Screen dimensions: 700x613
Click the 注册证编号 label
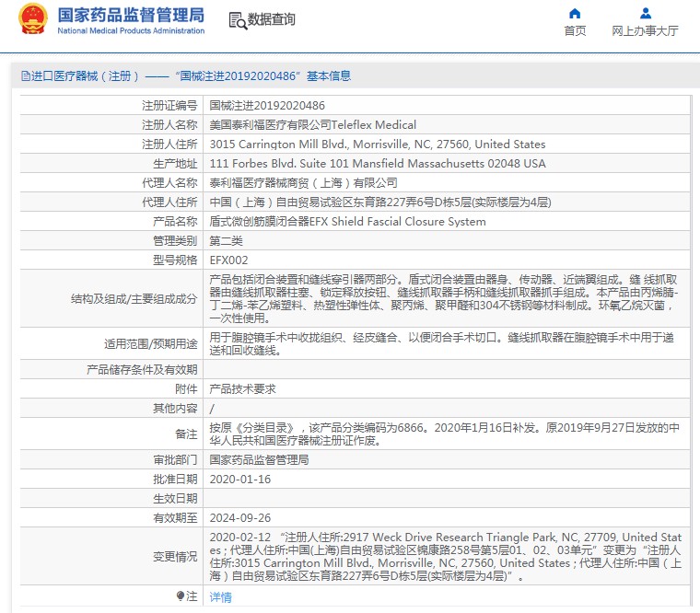[169, 106]
